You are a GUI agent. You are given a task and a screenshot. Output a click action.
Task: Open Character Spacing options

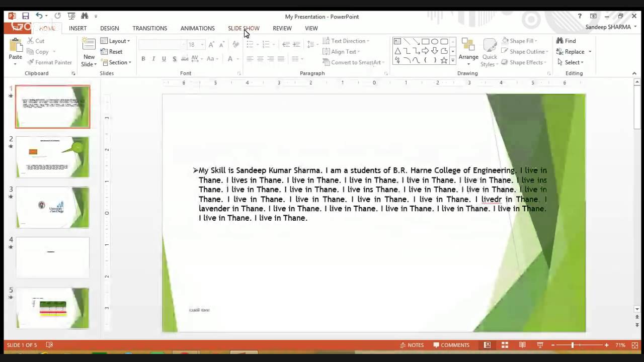[196, 59]
